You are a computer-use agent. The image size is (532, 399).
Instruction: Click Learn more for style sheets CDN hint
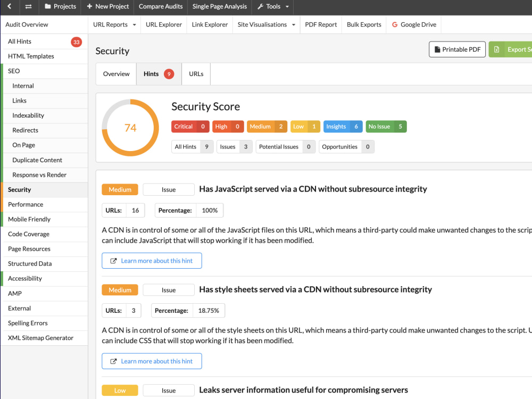(152, 361)
